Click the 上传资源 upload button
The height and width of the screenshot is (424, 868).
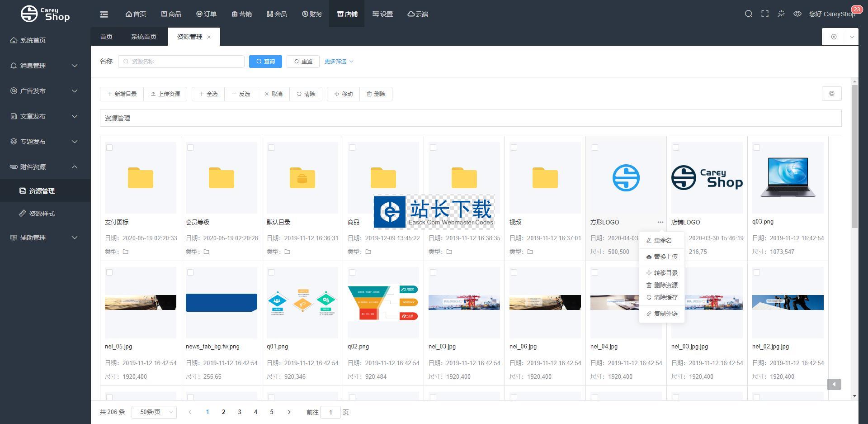coord(165,94)
